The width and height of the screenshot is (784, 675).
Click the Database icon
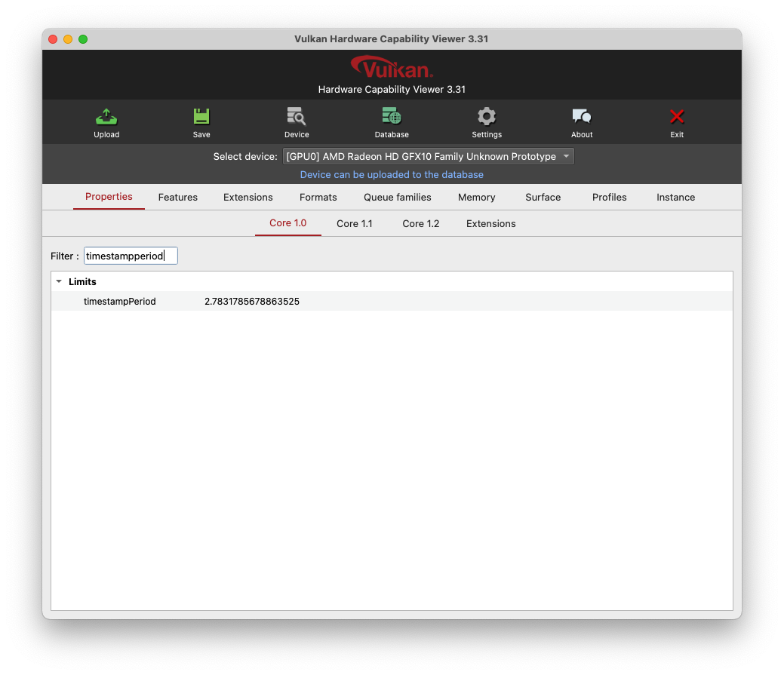(x=391, y=121)
